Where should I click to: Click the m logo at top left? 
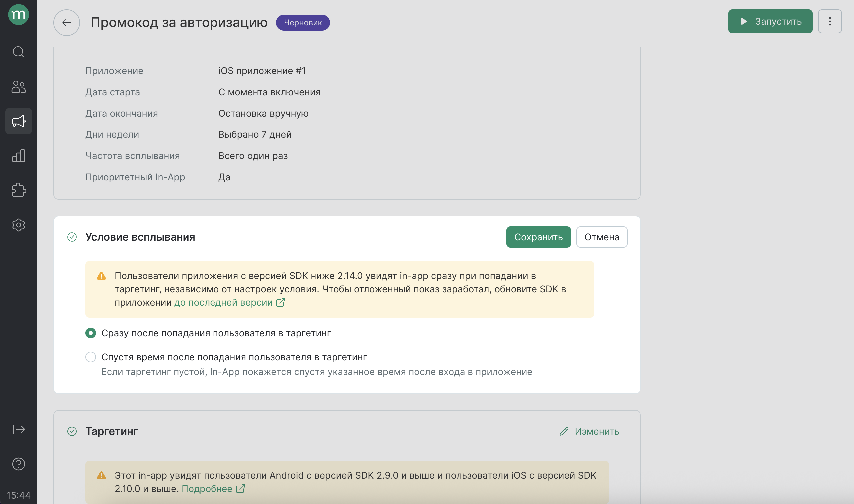[x=18, y=15]
